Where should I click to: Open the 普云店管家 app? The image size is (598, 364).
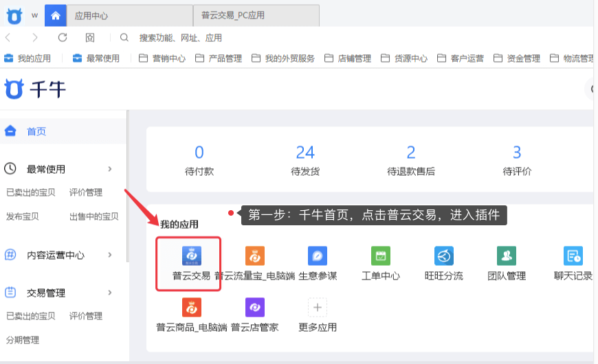255,307
